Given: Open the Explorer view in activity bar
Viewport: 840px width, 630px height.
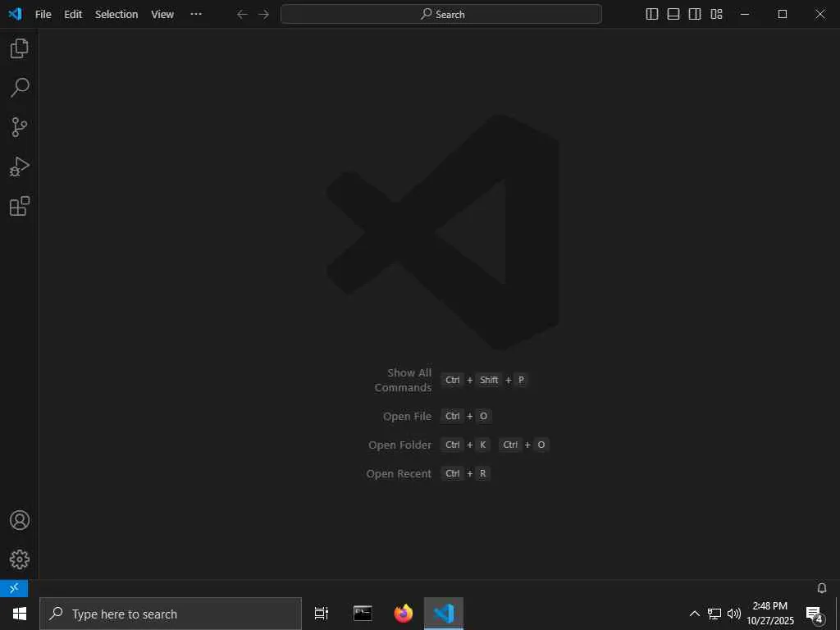Looking at the screenshot, I should [x=20, y=48].
